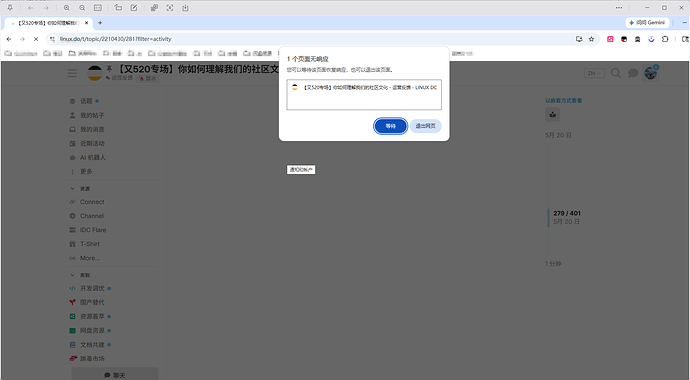Click the chat bubble icon in forum header
This screenshot has width=690, height=380.
click(x=633, y=73)
